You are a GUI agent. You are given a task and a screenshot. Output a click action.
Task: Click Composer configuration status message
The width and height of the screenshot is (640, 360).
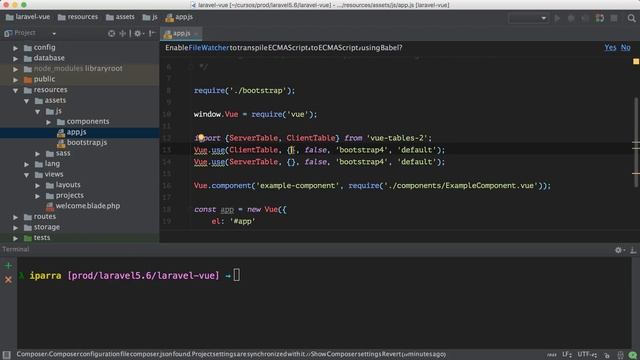click(231, 354)
